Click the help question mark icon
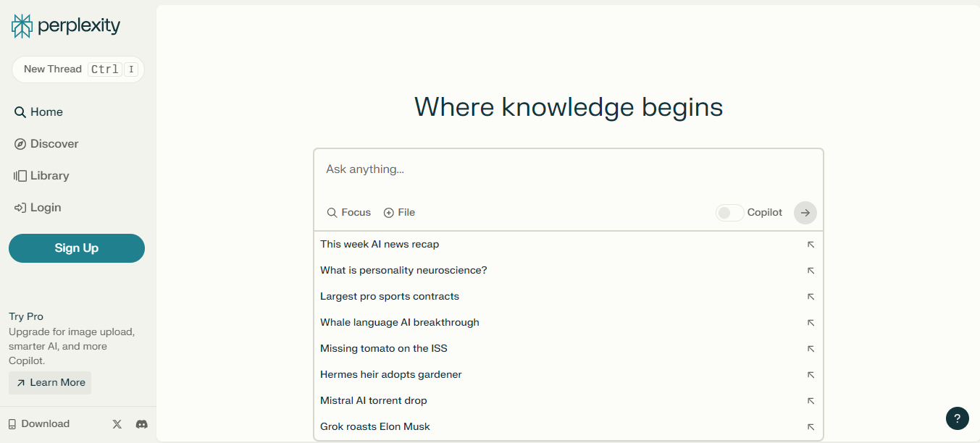This screenshot has width=980, height=443. pos(957,418)
